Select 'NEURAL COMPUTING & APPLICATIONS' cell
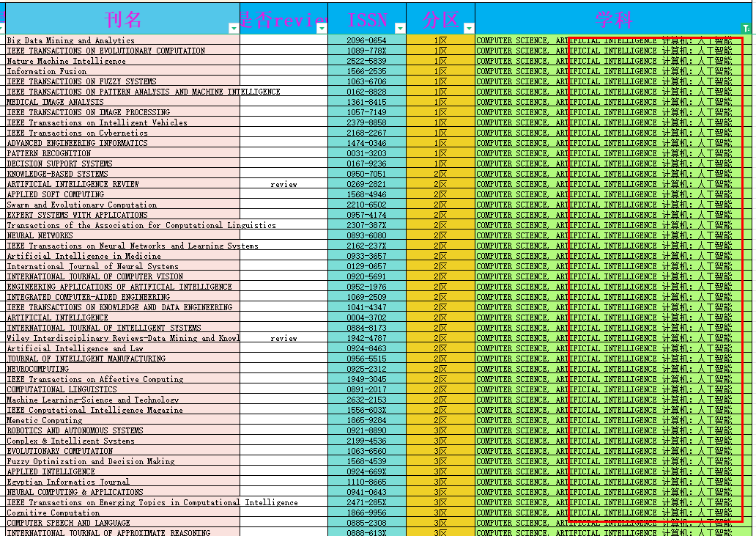Screen dimensions: 756x536 click(x=122, y=492)
